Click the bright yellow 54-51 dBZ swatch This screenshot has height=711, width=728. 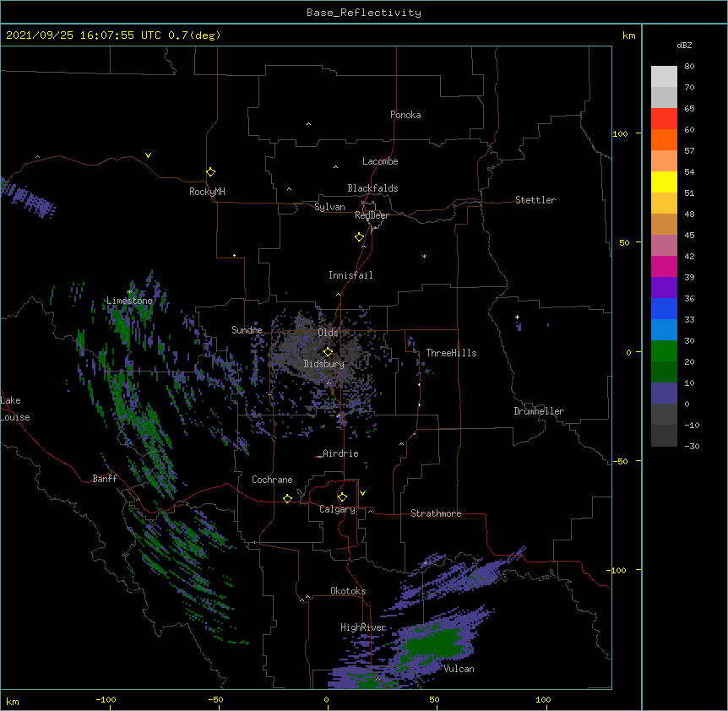(664, 182)
